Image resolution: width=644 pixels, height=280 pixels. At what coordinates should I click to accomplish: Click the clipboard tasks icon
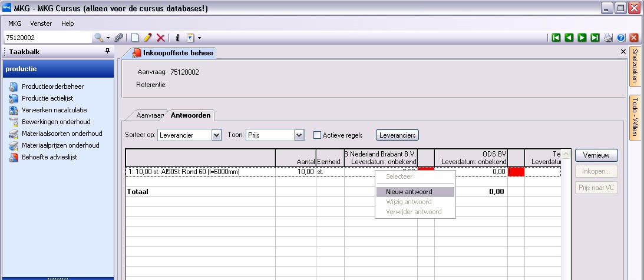pyautogui.click(x=190, y=38)
